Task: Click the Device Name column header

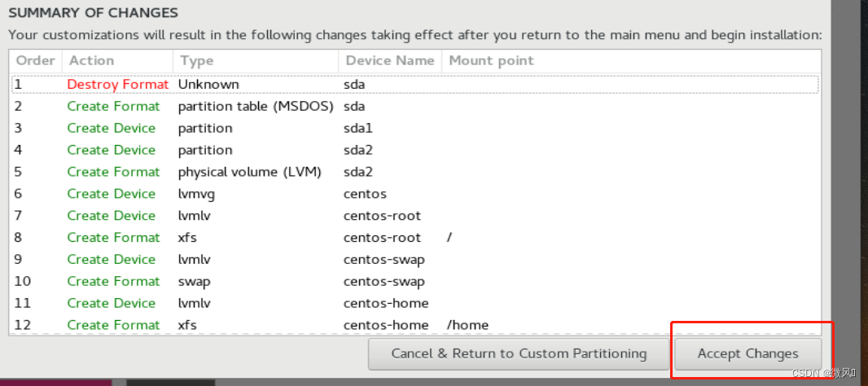Action: pos(390,60)
